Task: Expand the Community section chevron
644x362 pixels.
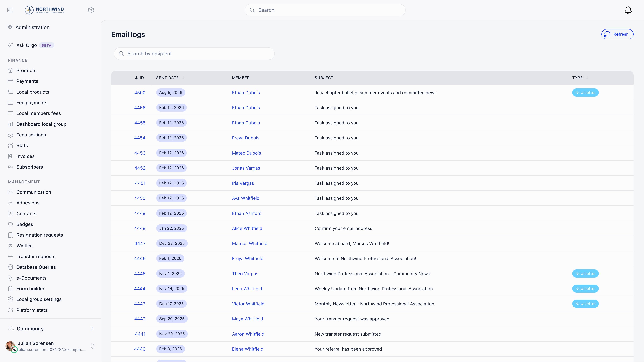Action: pos(92,328)
